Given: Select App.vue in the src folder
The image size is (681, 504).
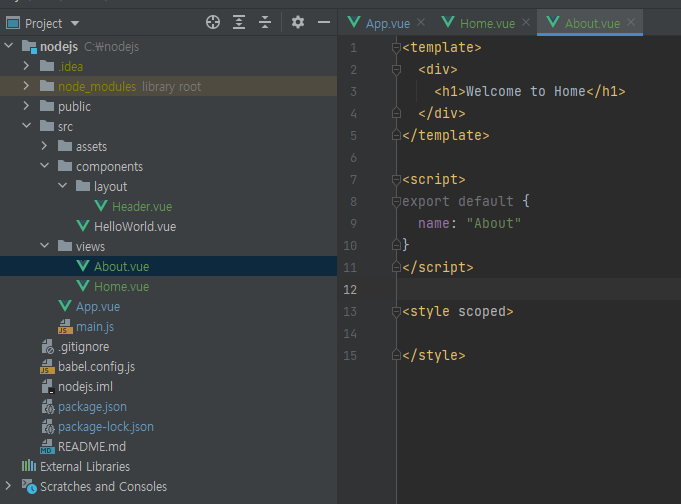Looking at the screenshot, I should [x=98, y=306].
